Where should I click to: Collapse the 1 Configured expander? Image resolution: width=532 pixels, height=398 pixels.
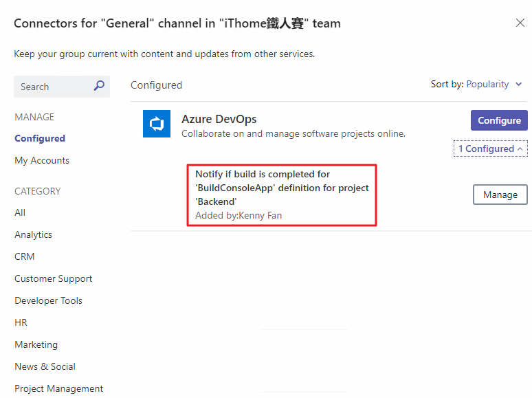tap(491, 148)
